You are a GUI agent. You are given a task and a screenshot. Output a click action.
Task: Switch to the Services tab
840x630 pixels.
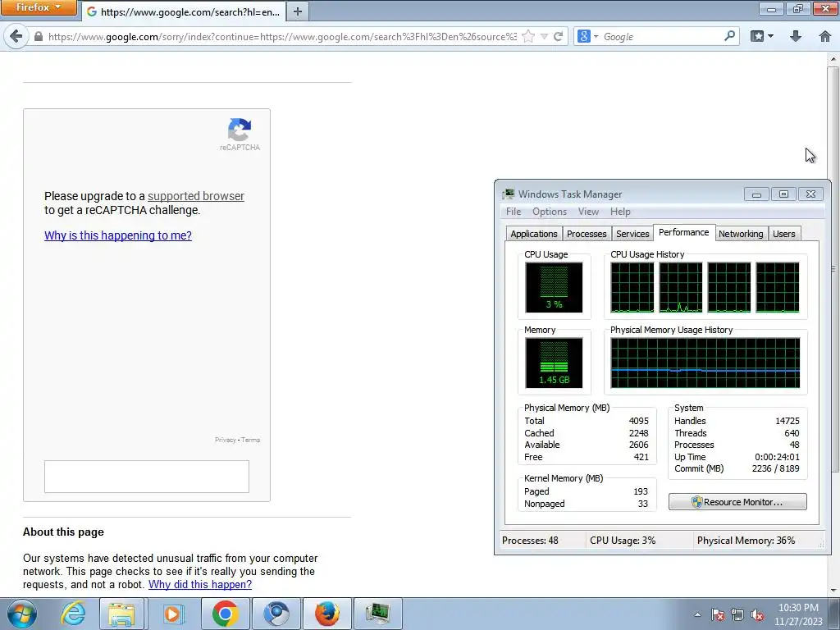[x=632, y=234]
